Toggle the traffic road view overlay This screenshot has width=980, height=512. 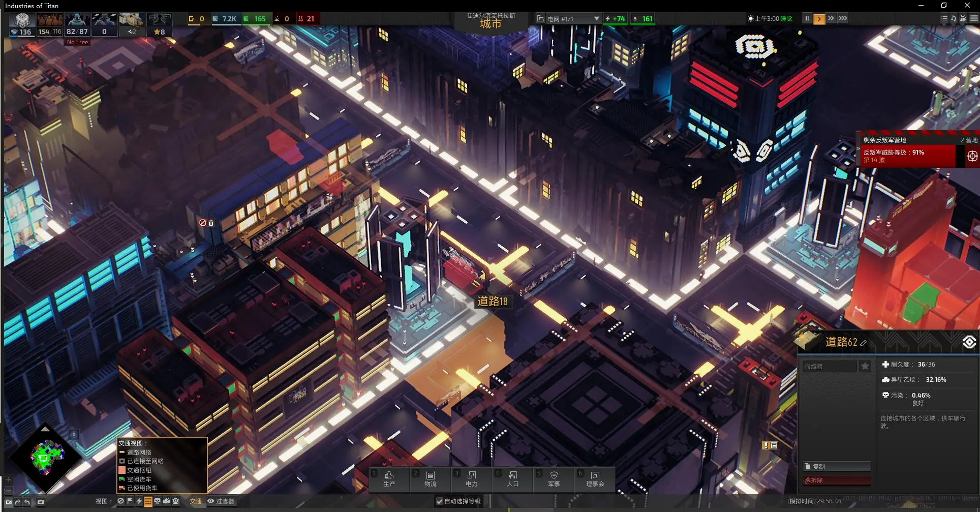pos(148,502)
